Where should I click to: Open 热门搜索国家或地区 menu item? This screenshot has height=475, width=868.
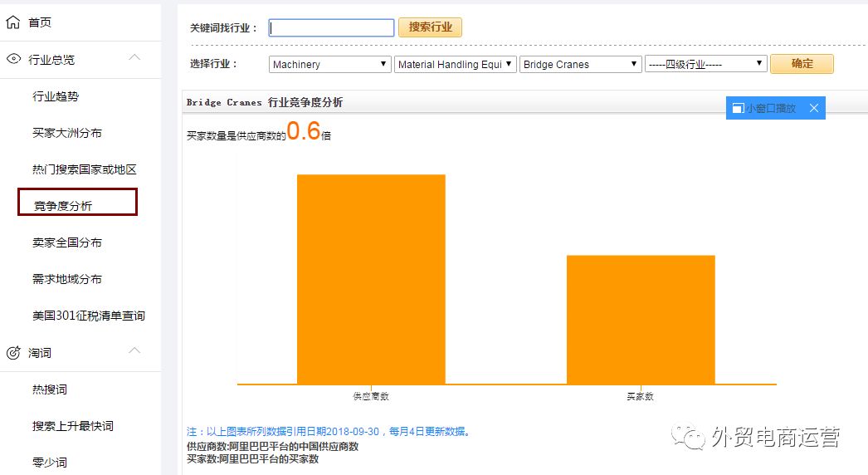click(x=84, y=169)
